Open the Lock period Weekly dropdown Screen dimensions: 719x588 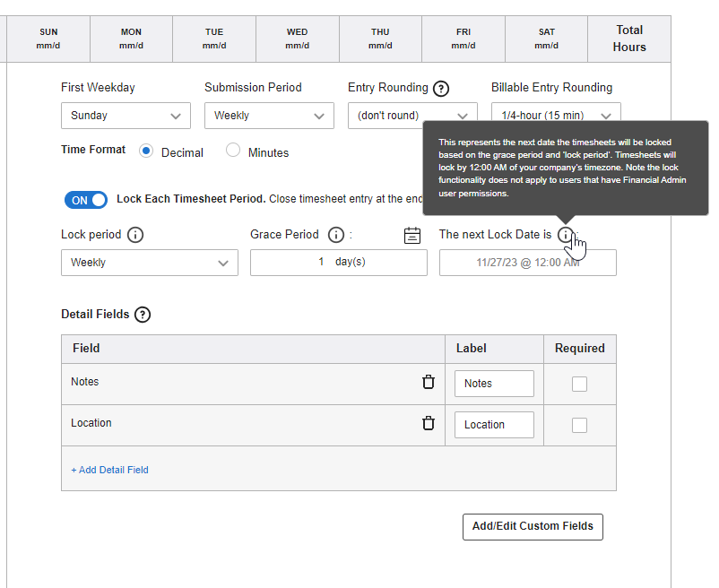coord(150,263)
